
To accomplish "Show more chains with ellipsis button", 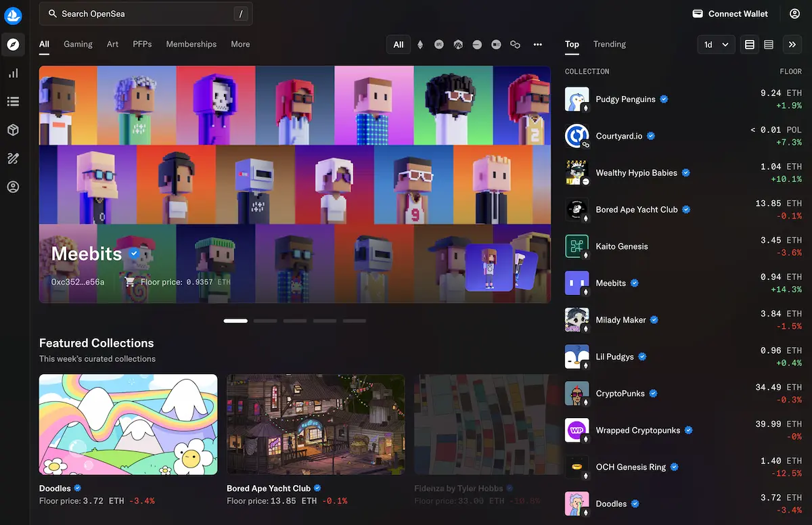I will [538, 45].
